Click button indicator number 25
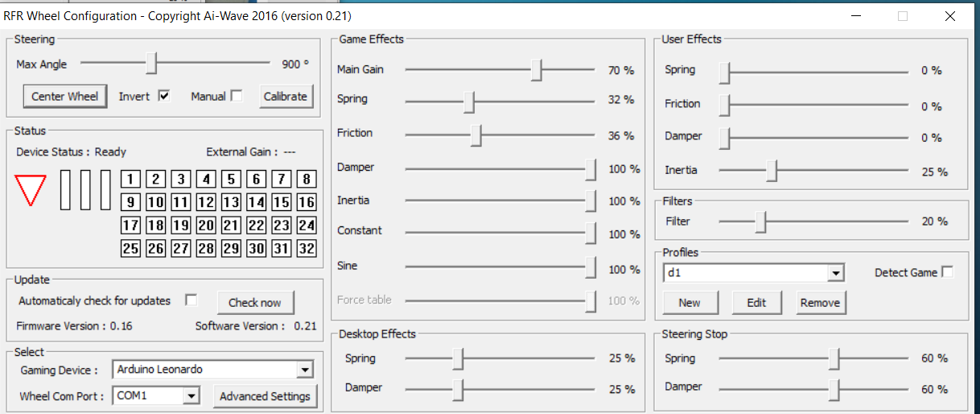Image resolution: width=980 pixels, height=414 pixels. click(x=130, y=249)
